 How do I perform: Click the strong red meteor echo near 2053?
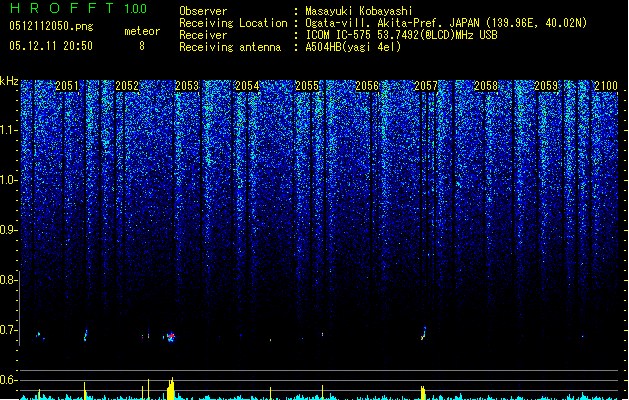[x=171, y=336]
